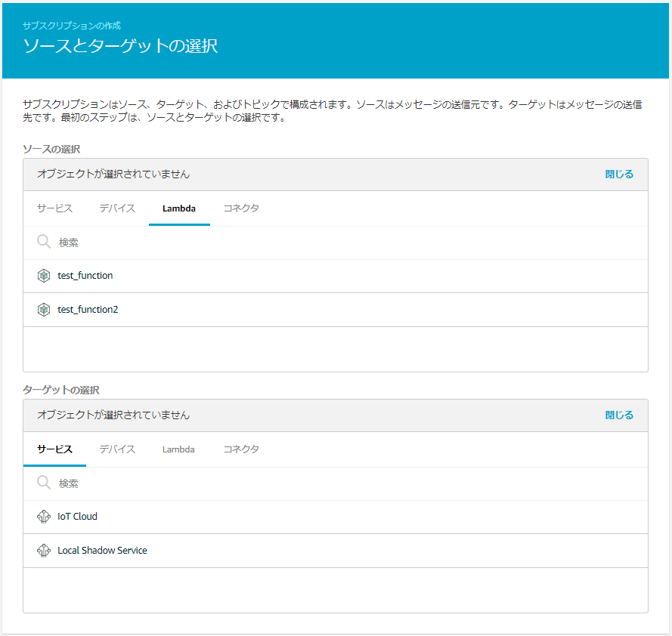Viewport: 672px width, 636px height.
Task: Choose Local Shadow Service as the target
Action: pyautogui.click(x=336, y=551)
